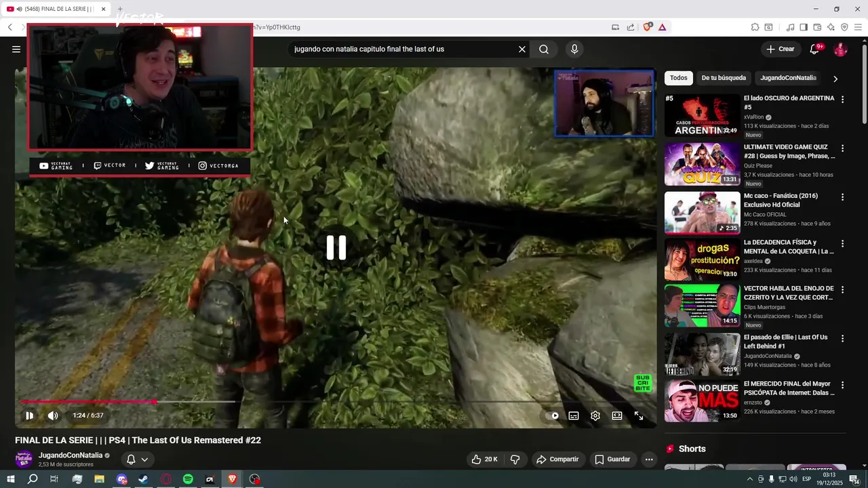Clear the YouTube search box text
Image resolution: width=868 pixels, height=488 pixels.
(x=522, y=49)
